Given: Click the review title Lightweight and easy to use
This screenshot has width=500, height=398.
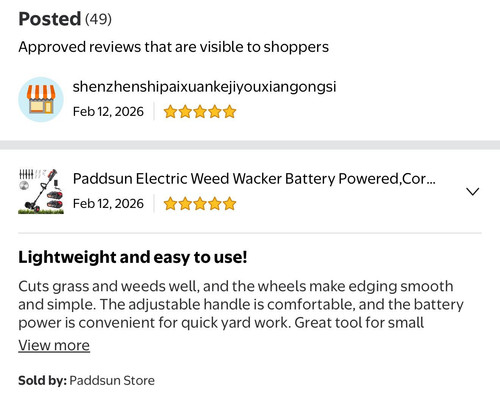Looking at the screenshot, I should (x=133, y=257).
